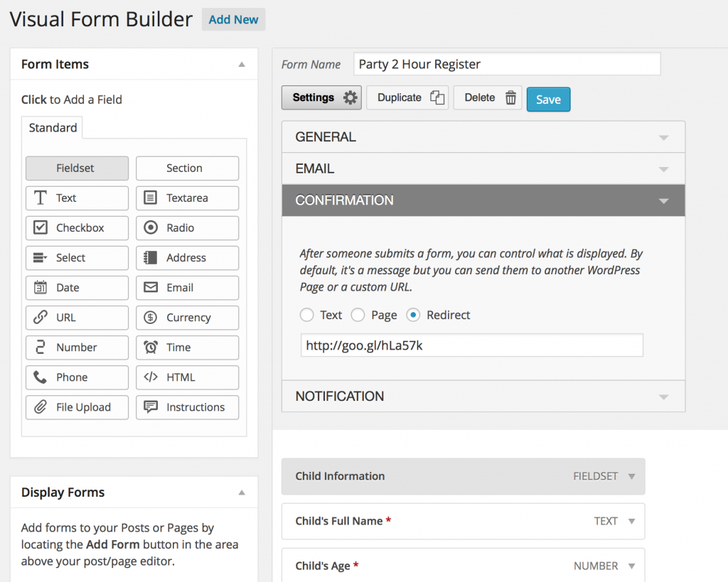Add a Radio field item

187,228
